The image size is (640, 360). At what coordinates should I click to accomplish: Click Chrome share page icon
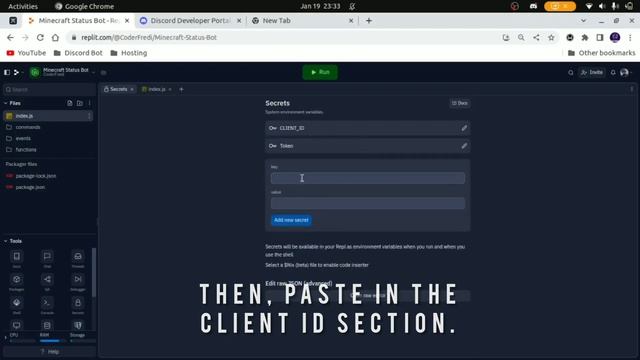(536, 38)
